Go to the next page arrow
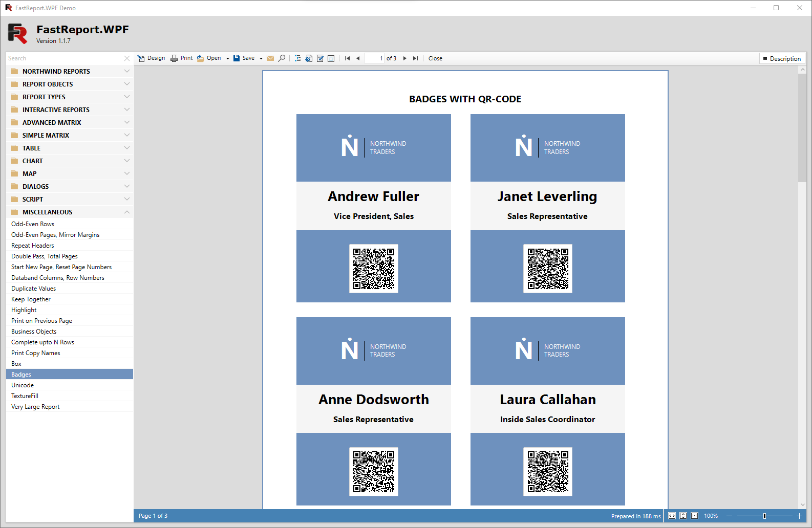This screenshot has width=812, height=528. click(405, 58)
